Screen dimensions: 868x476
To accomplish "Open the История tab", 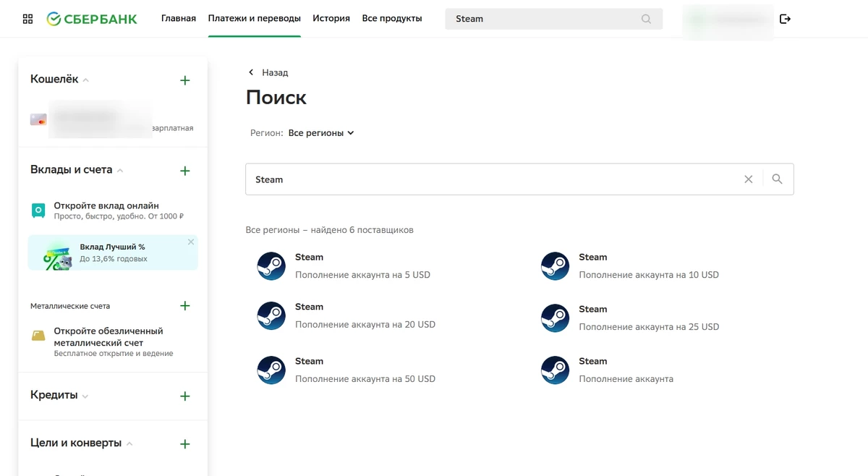I will click(x=331, y=19).
